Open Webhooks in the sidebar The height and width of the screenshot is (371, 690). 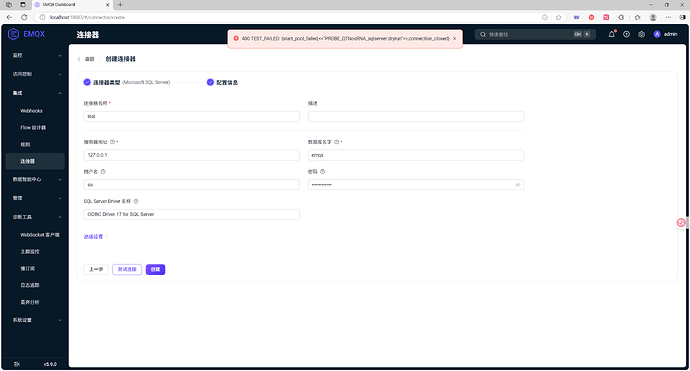pos(31,111)
